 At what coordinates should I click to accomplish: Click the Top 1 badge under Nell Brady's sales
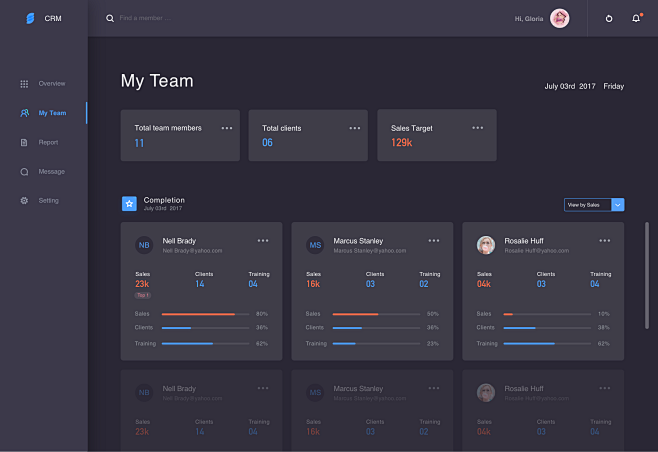143,295
